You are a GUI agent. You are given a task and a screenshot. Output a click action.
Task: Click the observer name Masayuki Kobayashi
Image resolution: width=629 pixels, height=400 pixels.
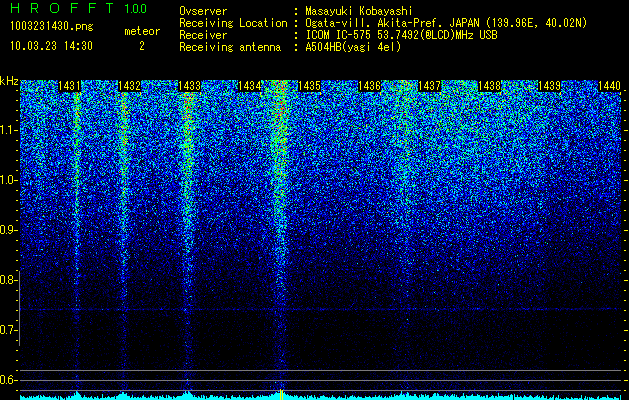pos(359,11)
